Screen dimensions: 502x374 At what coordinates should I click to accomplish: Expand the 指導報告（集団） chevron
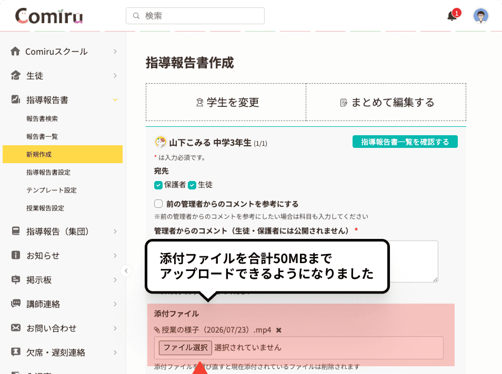tap(115, 231)
